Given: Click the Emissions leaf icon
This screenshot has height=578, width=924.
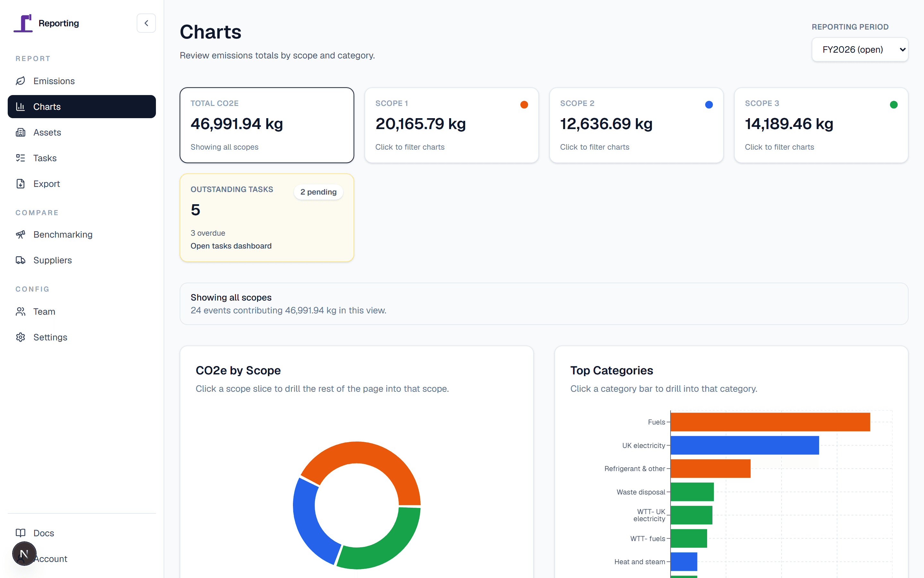Looking at the screenshot, I should (21, 81).
